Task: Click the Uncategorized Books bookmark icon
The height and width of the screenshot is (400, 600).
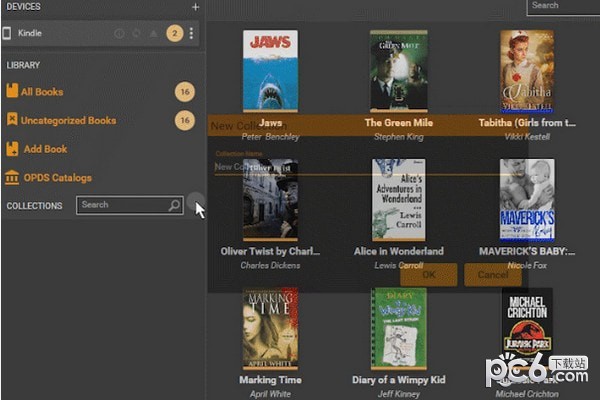Action: coord(12,119)
